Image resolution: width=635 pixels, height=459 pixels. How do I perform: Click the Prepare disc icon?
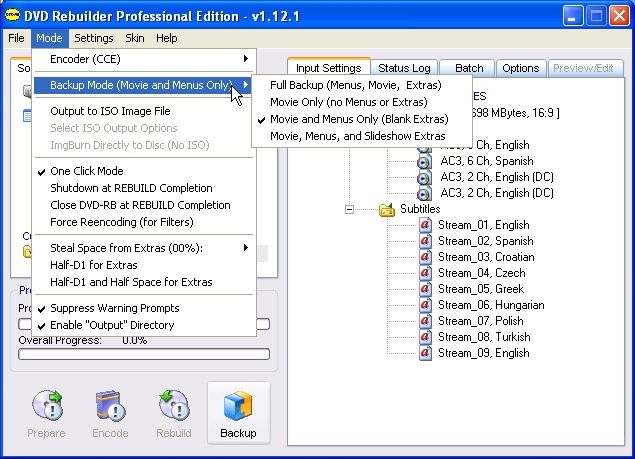[48, 405]
